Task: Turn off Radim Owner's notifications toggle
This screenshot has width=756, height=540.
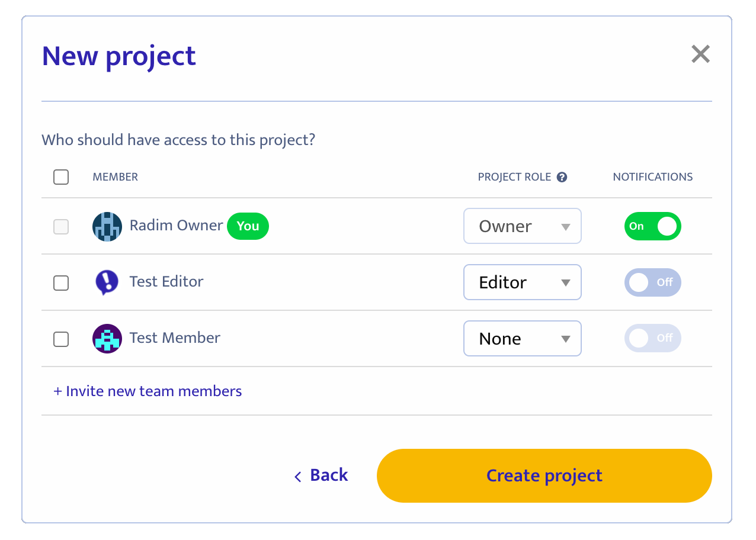Action: (652, 226)
